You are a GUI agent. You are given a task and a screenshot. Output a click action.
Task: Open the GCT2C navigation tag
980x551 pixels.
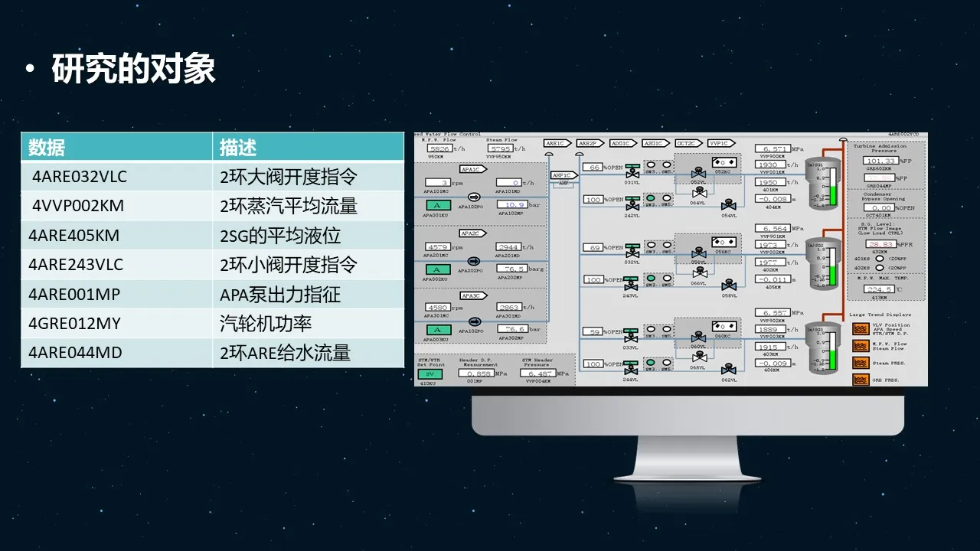(688, 143)
